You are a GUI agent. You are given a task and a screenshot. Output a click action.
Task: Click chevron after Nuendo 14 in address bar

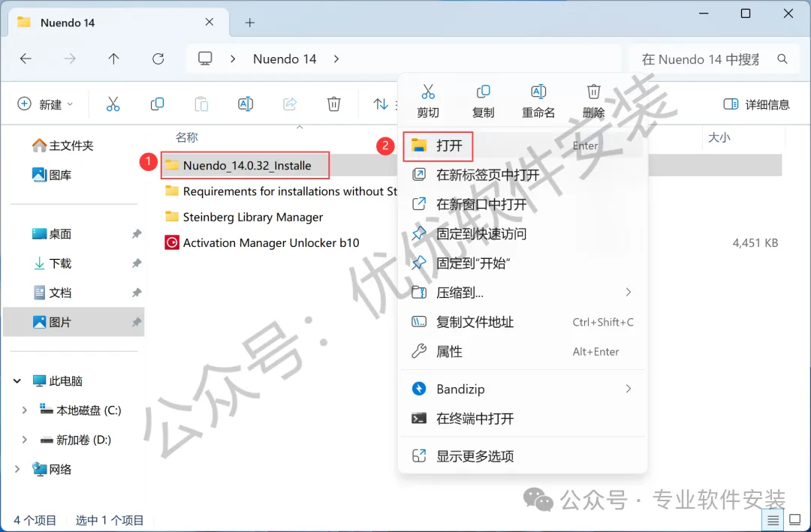[336, 59]
